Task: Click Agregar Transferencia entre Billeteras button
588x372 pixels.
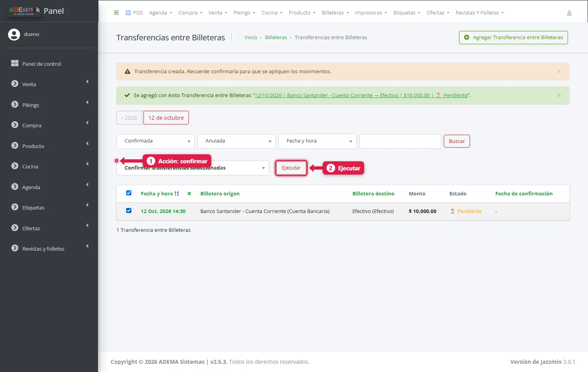Action: tap(514, 38)
